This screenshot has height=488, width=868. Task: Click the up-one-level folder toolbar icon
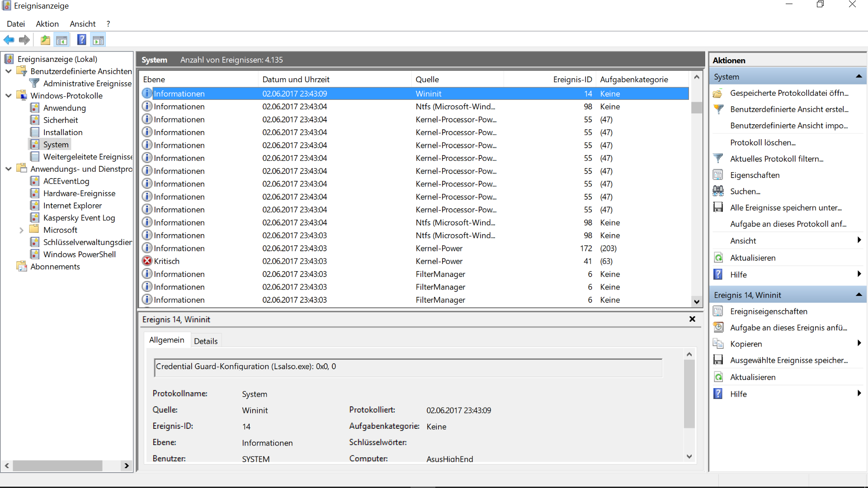click(45, 40)
